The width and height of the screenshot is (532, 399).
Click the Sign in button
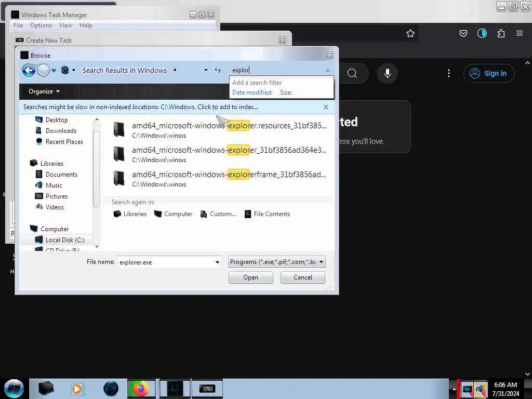point(489,73)
